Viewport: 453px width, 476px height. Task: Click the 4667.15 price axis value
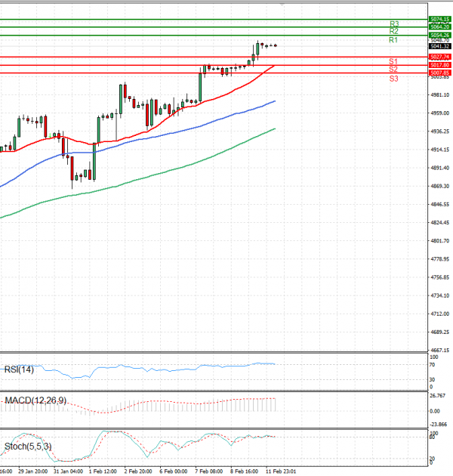coord(440,350)
